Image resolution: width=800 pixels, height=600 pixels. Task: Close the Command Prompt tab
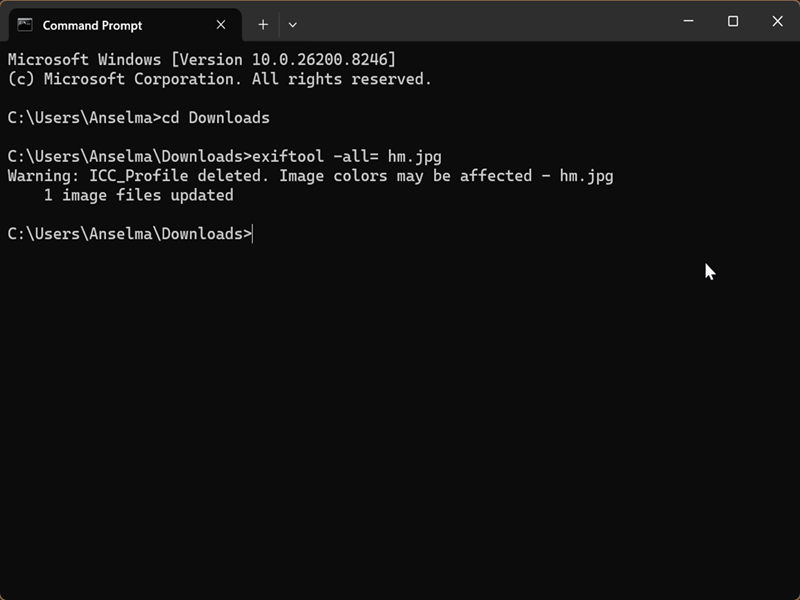pyautogui.click(x=220, y=24)
